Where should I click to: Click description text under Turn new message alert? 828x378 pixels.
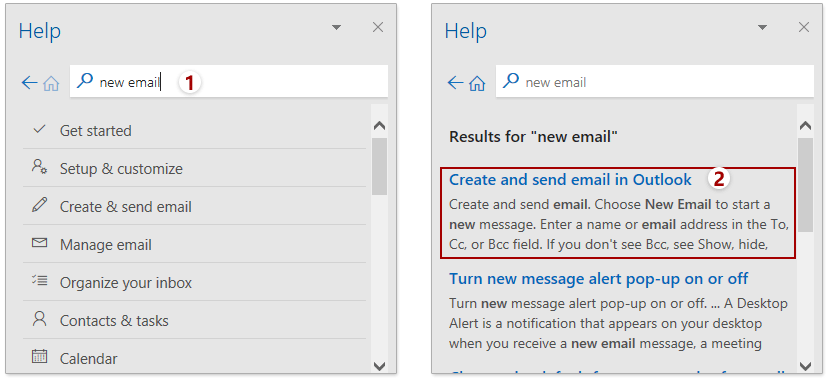(x=619, y=324)
